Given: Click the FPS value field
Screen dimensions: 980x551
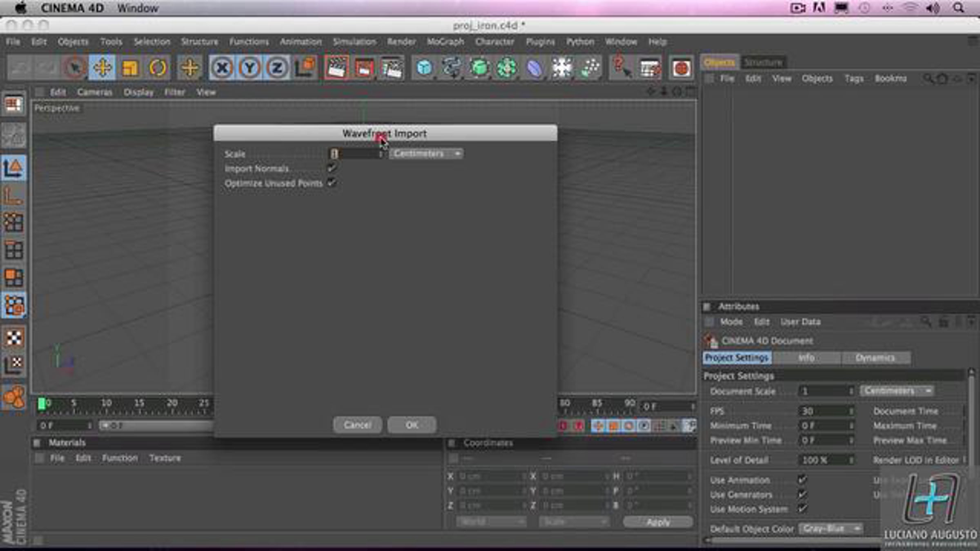Looking at the screenshot, I should [826, 411].
